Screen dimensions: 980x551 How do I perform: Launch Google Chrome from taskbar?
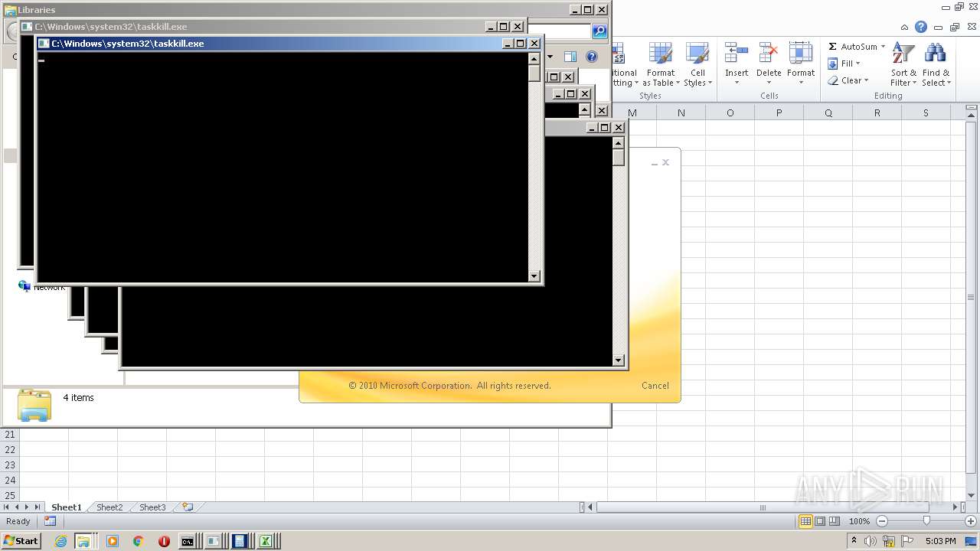tap(139, 541)
